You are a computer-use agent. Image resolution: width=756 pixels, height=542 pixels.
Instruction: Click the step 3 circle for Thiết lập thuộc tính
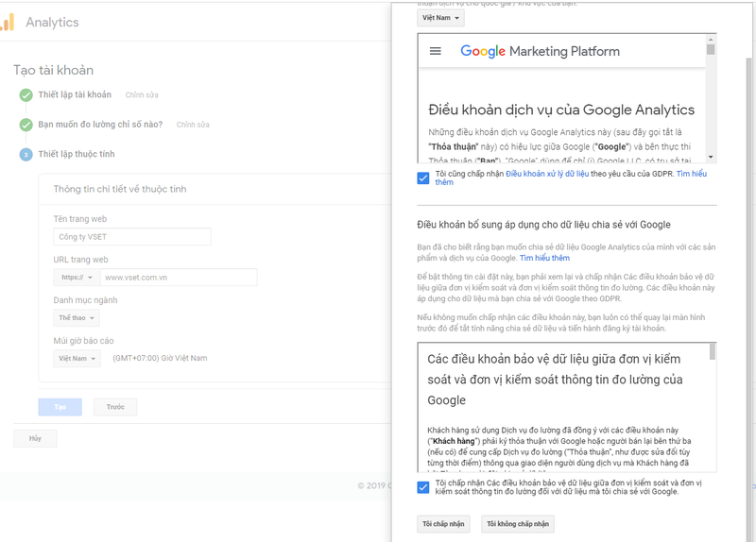(x=26, y=155)
